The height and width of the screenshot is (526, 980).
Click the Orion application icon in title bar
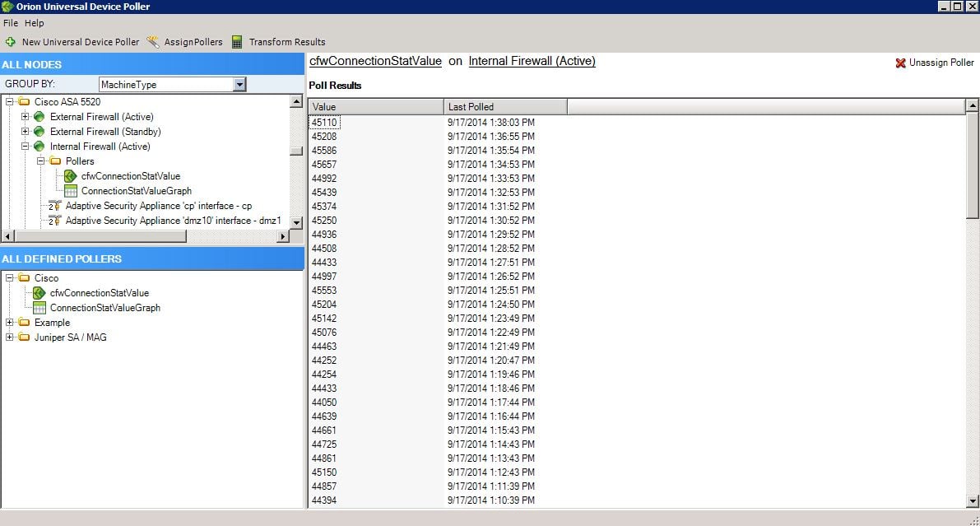(x=7, y=7)
